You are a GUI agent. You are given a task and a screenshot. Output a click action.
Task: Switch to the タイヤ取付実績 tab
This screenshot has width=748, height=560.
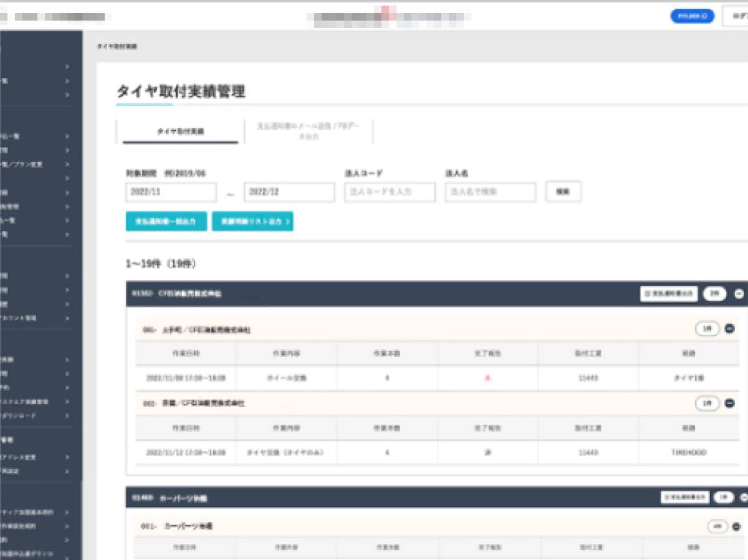click(x=180, y=132)
